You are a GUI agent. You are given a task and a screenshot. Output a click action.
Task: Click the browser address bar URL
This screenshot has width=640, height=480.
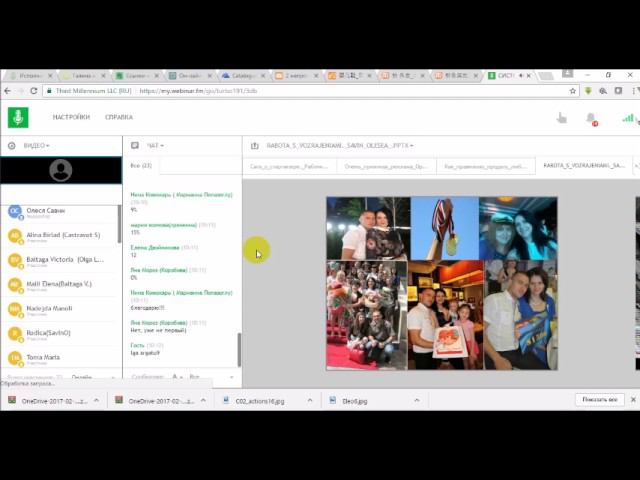coord(198,91)
